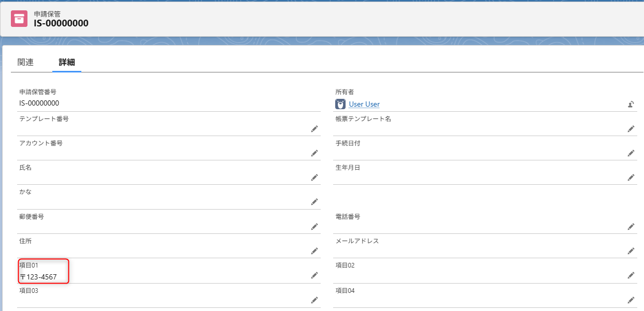Edit the 項目03 field pencil icon
Screen dimensions: 644x311
314,300
